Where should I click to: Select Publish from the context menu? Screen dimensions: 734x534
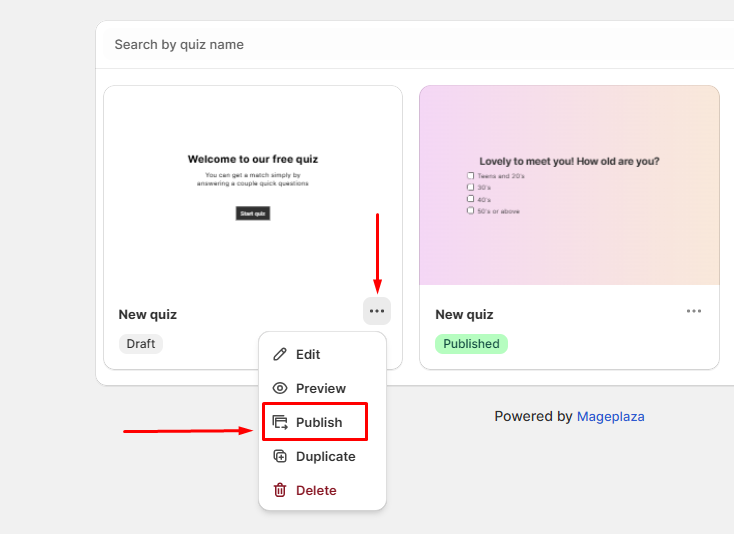[318, 422]
